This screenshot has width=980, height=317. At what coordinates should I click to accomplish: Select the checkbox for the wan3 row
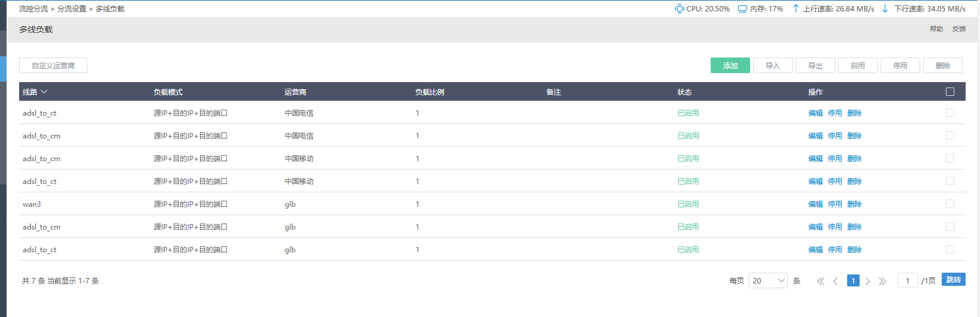pos(950,204)
